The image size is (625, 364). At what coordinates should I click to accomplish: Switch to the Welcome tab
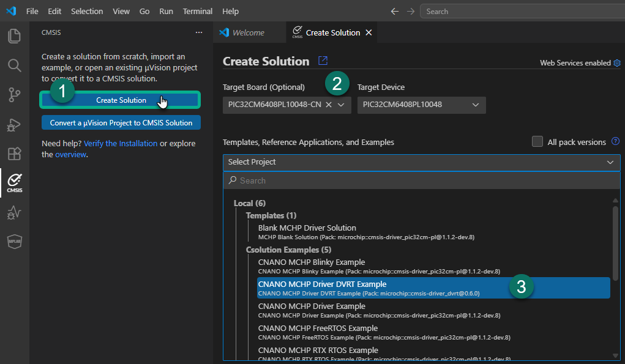249,32
